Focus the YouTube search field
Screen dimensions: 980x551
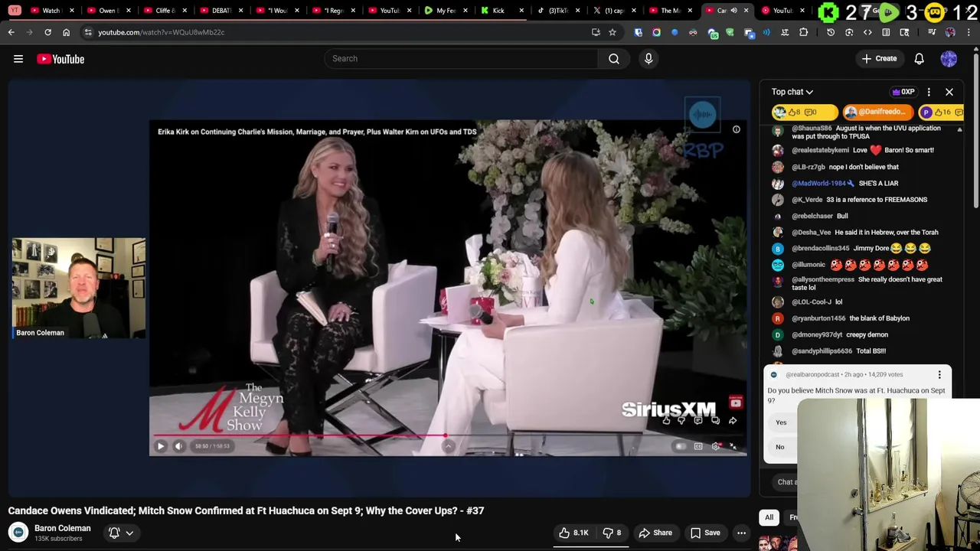[461, 59]
